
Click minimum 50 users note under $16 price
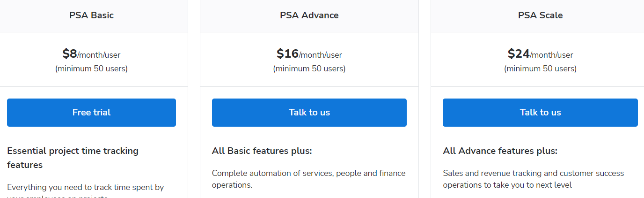[x=309, y=69]
